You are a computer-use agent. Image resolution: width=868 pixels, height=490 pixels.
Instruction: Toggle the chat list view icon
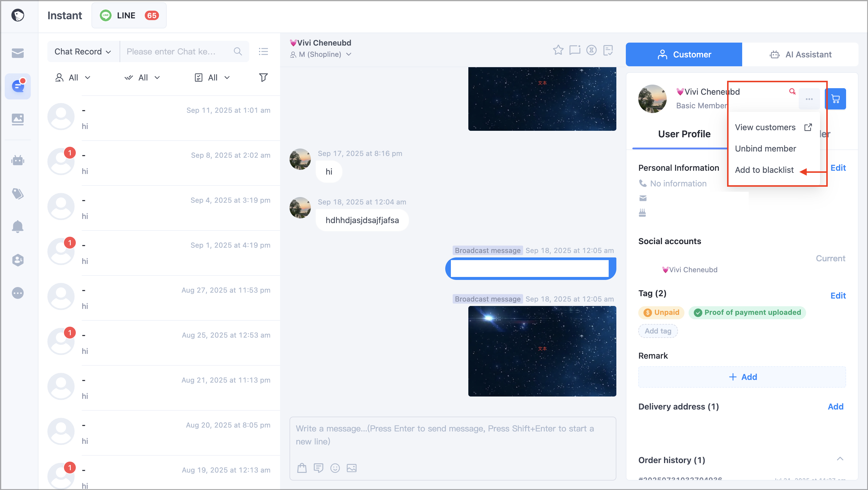click(x=263, y=51)
